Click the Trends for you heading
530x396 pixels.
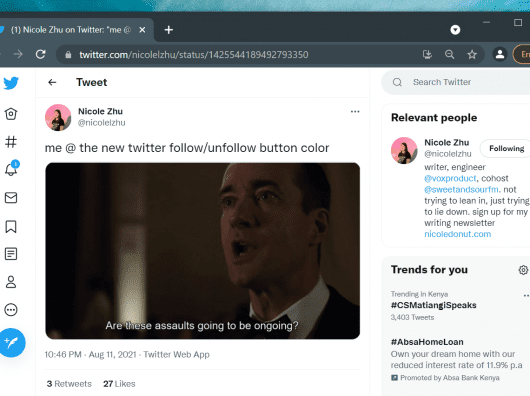click(429, 270)
